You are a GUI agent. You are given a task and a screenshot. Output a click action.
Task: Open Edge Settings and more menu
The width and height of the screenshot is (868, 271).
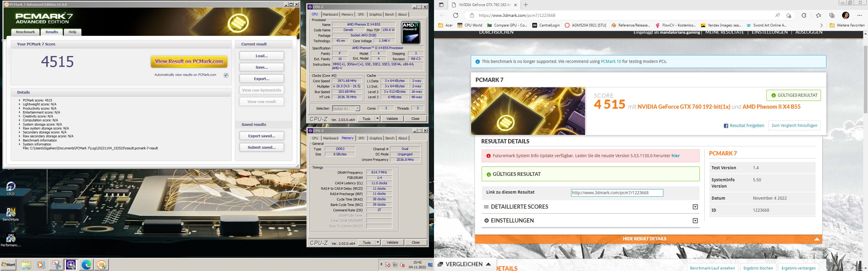coord(860,15)
